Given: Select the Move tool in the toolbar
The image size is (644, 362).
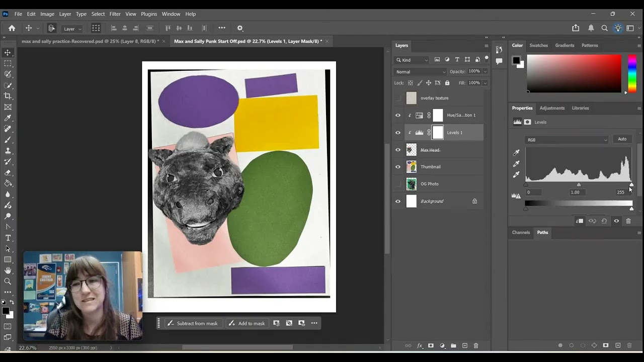Looking at the screenshot, I should tap(8, 53).
